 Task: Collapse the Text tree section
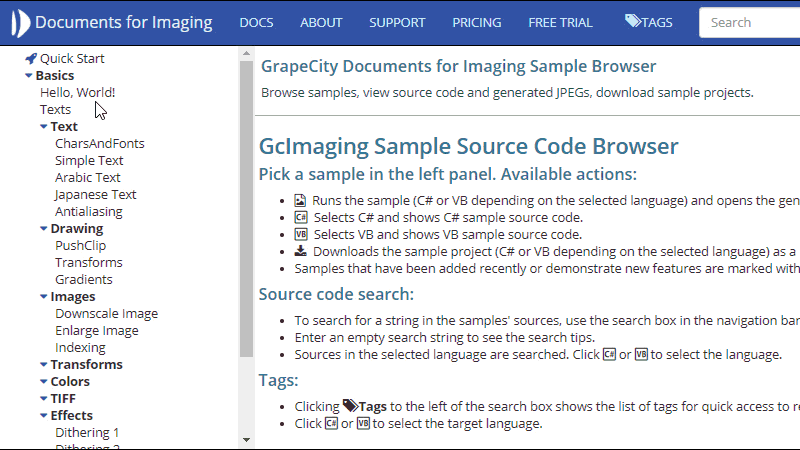click(44, 127)
